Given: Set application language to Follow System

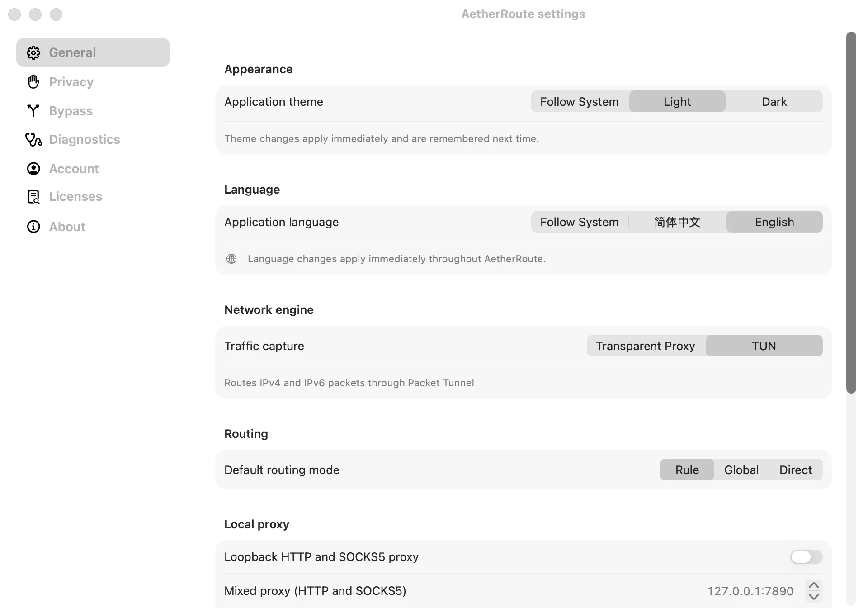Looking at the screenshot, I should pos(580,222).
